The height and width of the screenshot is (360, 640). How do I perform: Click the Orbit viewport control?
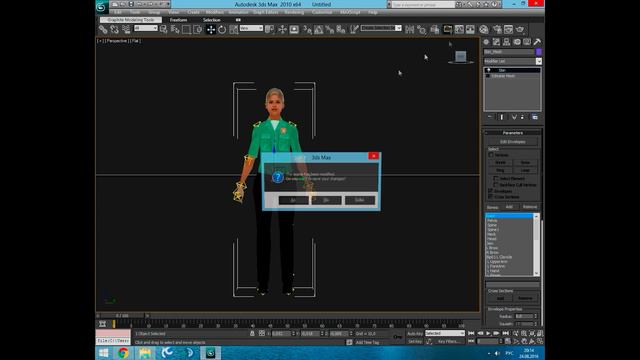click(532, 341)
